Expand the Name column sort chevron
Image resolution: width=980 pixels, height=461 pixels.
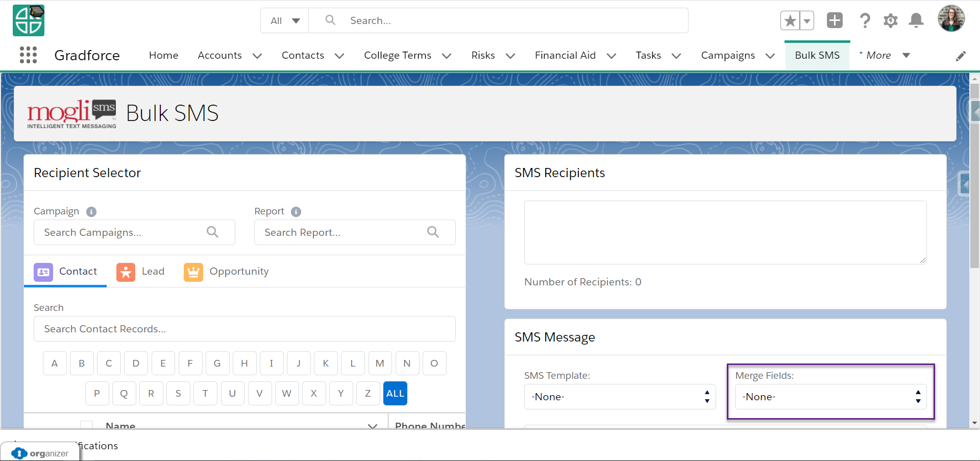point(373,425)
